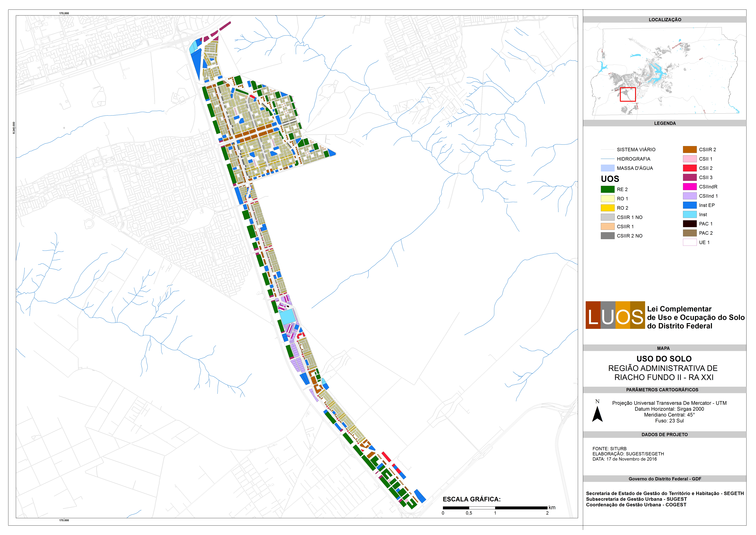Click the SISTEMA VIÁRIO line symbol

click(x=608, y=150)
